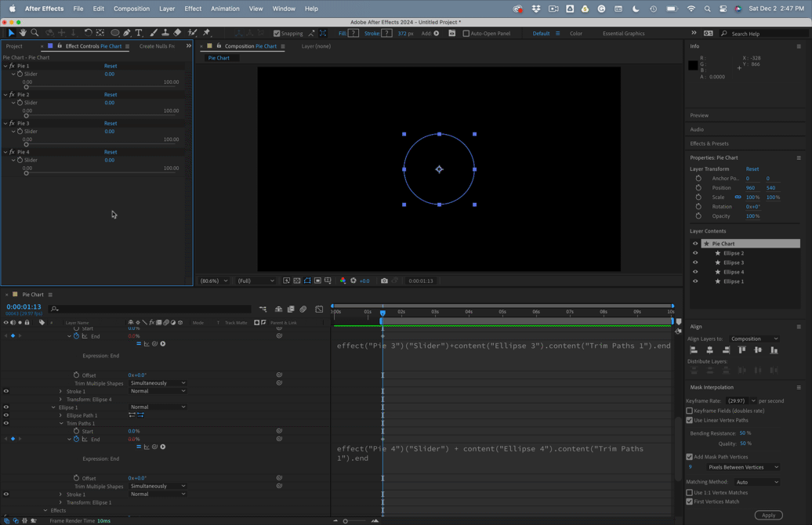
Task: Open Align Layers to Composition dropdown
Action: pyautogui.click(x=755, y=339)
